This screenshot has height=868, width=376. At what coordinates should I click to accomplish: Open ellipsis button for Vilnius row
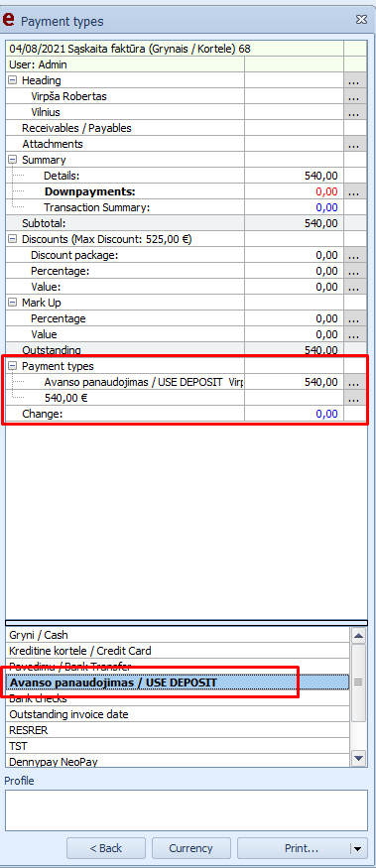(354, 112)
